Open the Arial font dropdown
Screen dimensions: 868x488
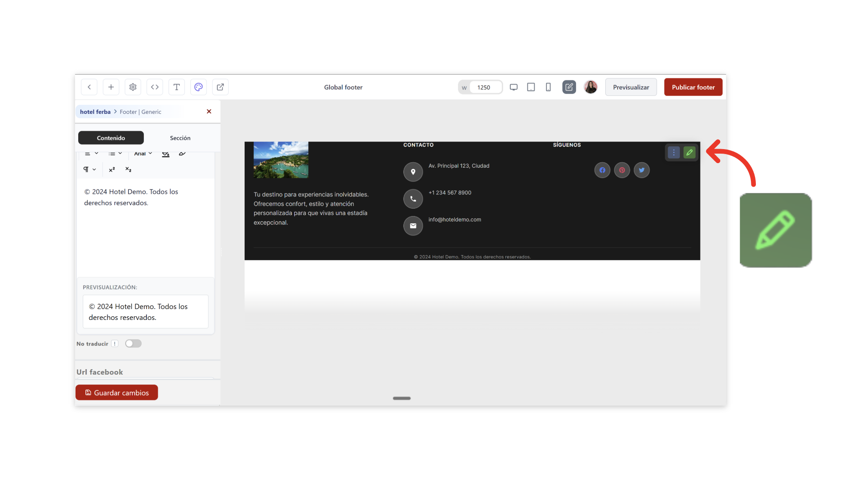[x=143, y=154]
